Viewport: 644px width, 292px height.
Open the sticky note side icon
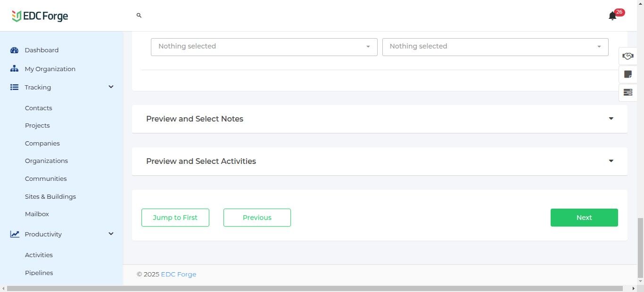[627, 74]
